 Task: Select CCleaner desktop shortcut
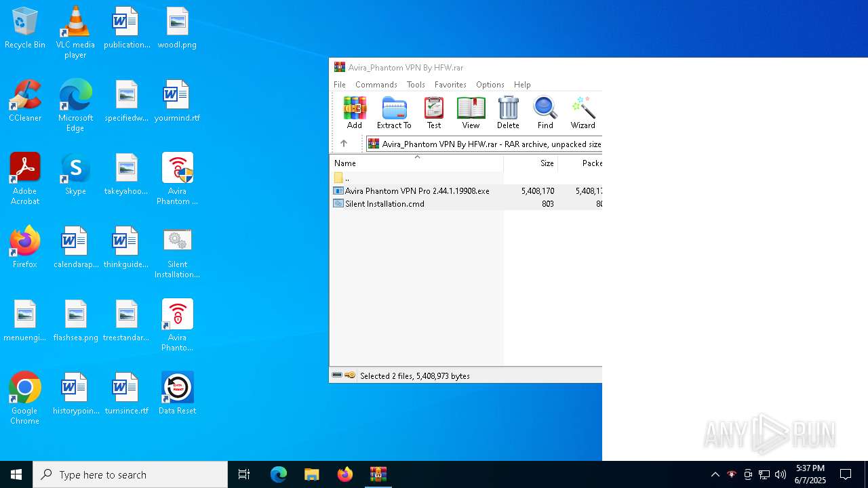tap(25, 101)
